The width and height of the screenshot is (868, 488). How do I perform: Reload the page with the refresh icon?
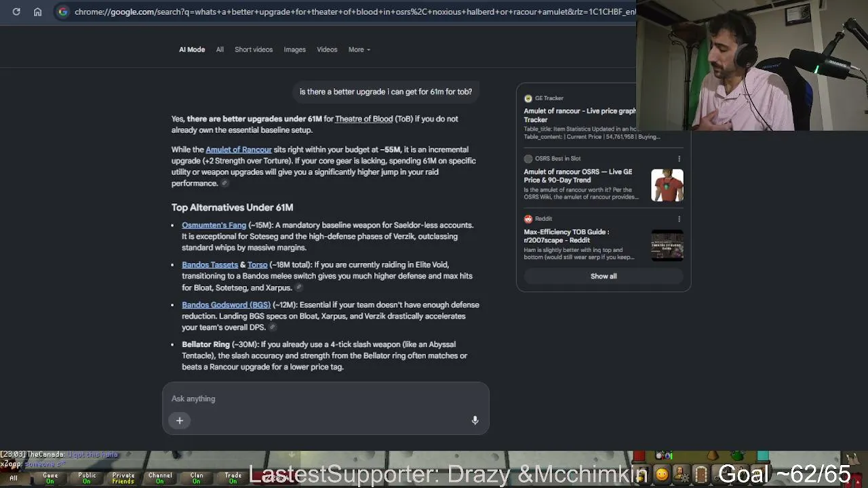(x=16, y=12)
